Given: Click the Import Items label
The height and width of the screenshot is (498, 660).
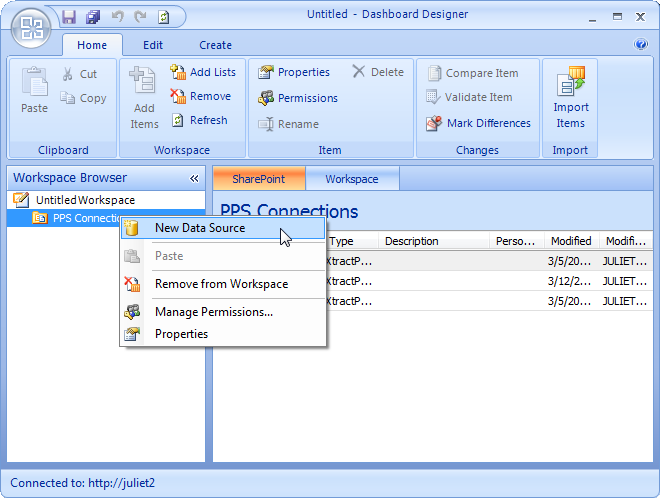Looking at the screenshot, I should point(571,115).
